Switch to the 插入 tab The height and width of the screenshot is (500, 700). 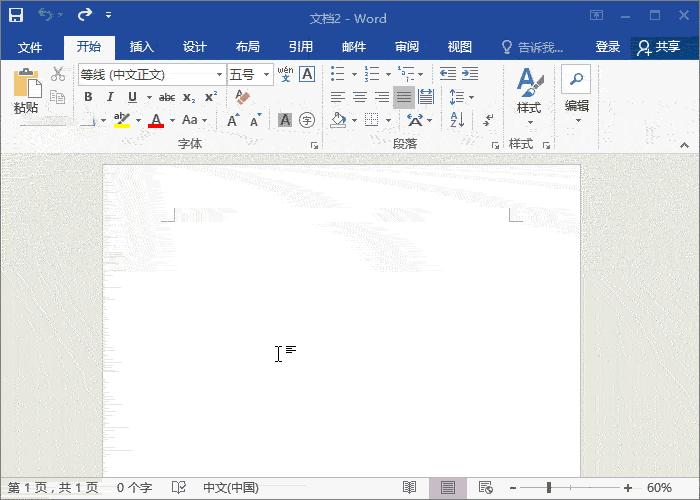pyautogui.click(x=142, y=47)
